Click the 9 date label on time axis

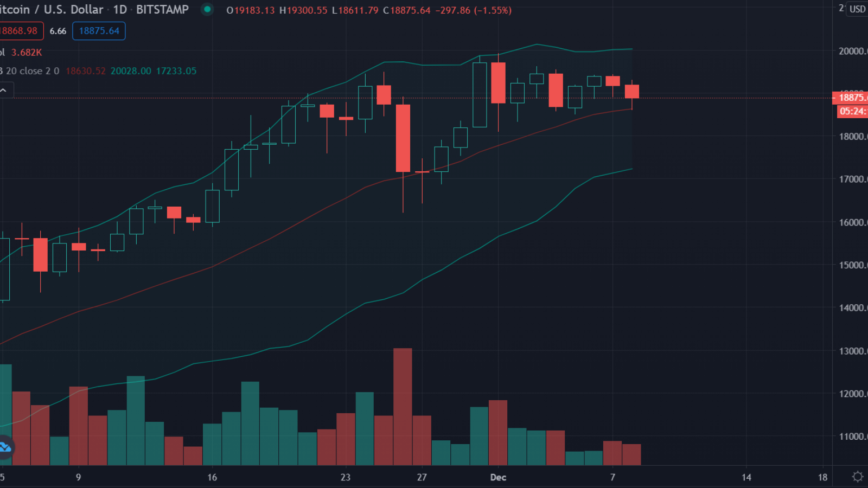pyautogui.click(x=79, y=477)
